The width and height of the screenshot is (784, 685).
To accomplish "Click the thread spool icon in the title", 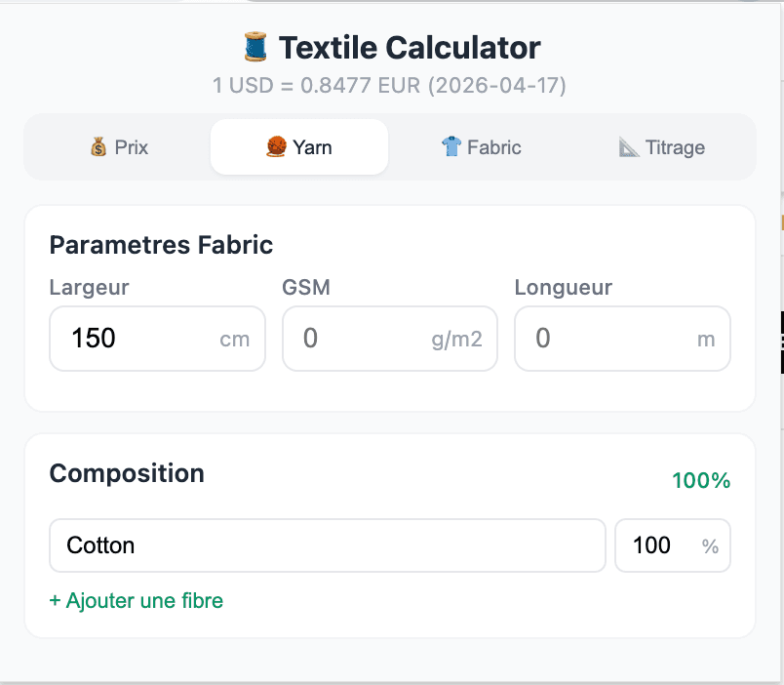I will tap(255, 45).
